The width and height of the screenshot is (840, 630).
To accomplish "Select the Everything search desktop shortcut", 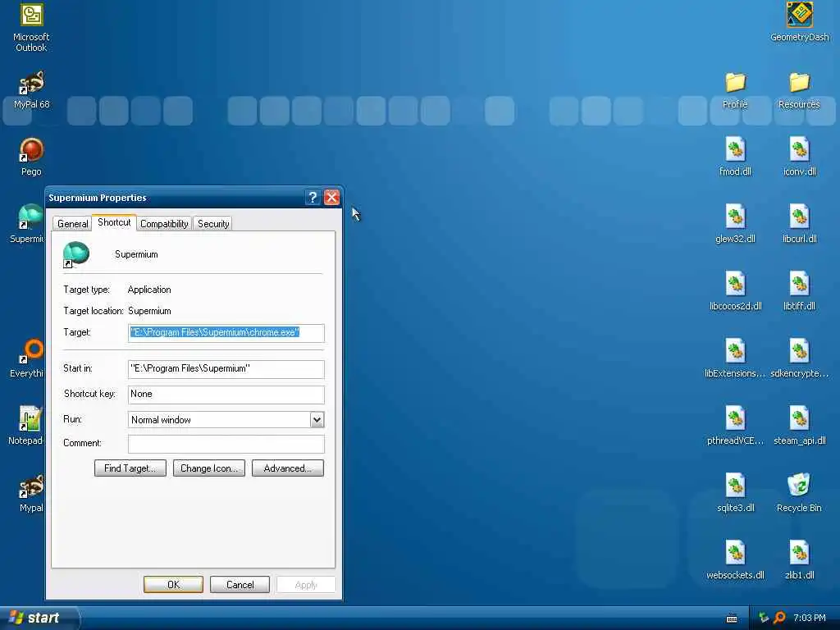I will (31, 351).
